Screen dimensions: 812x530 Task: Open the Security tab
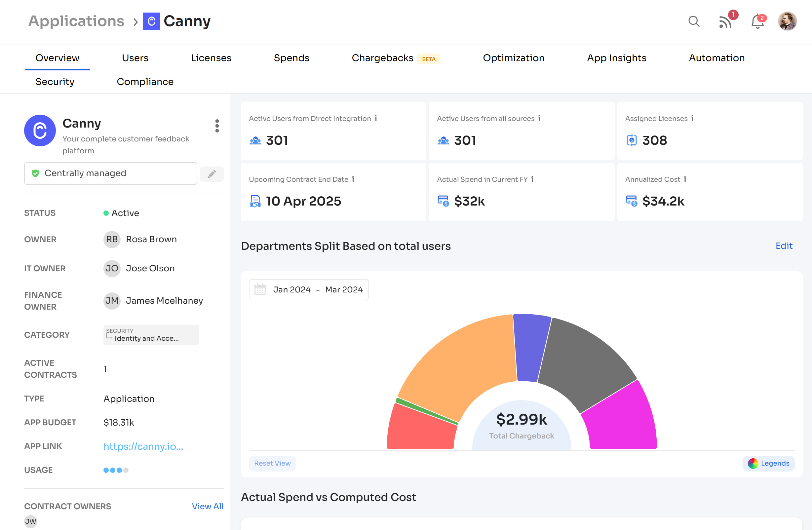click(x=55, y=82)
